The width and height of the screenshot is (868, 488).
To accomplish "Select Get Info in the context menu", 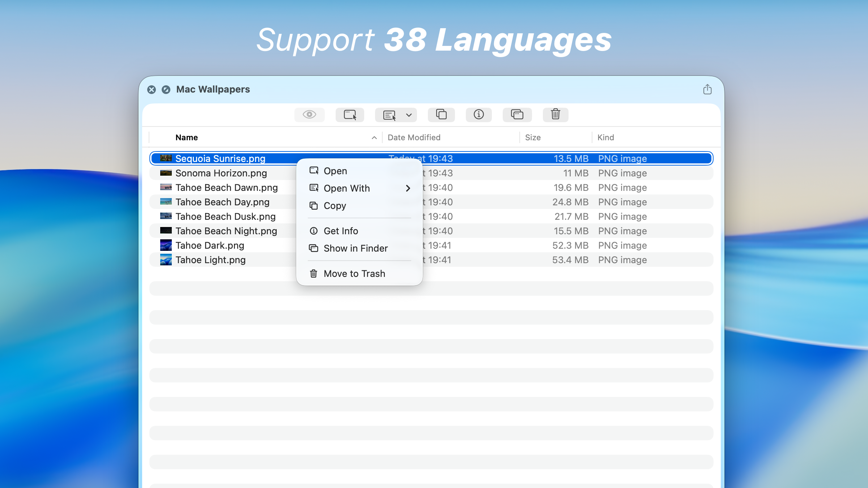I will tap(340, 231).
